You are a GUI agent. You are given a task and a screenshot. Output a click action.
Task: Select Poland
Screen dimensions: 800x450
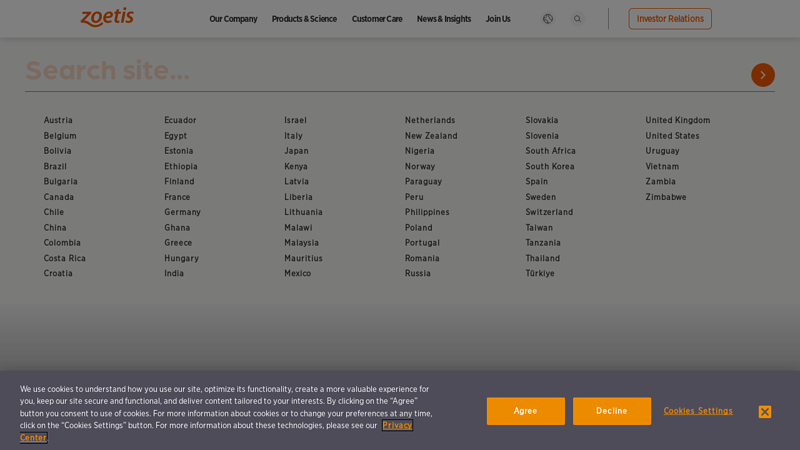coord(418,228)
